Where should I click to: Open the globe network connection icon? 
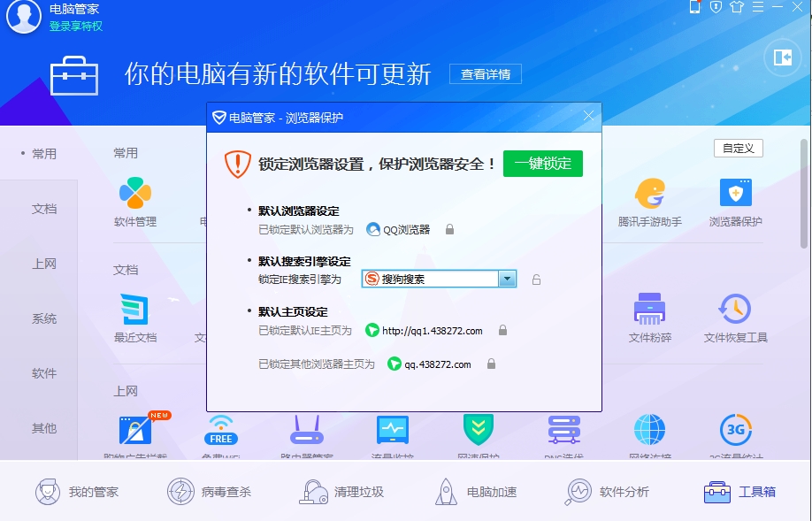650,430
